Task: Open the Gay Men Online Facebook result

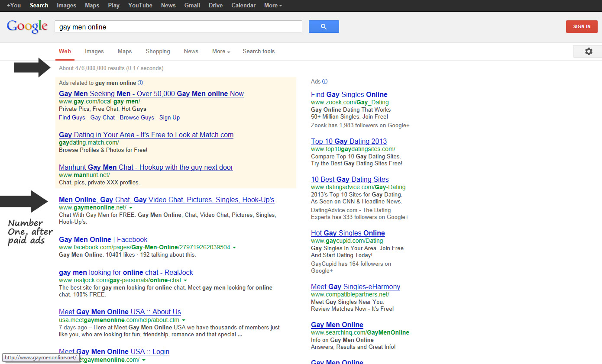Action: coord(103,239)
